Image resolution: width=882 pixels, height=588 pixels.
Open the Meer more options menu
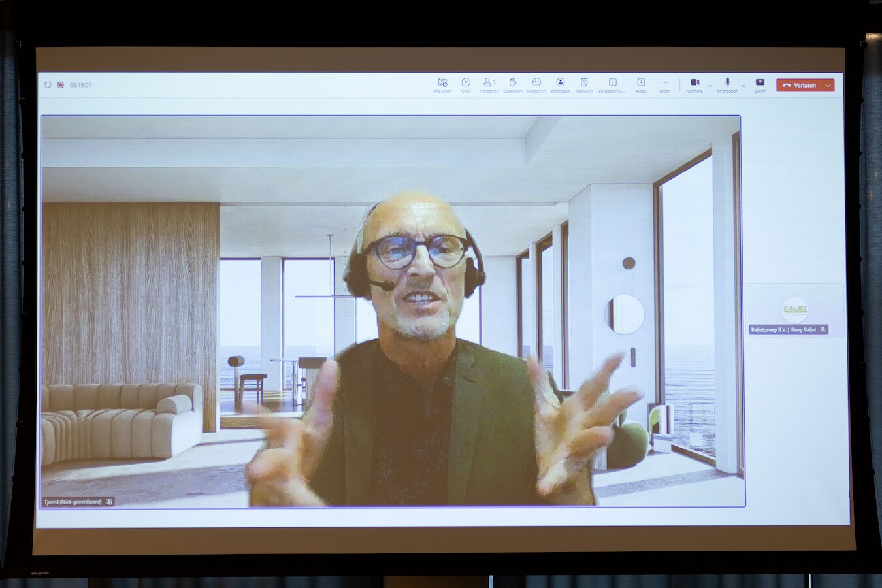coord(664,84)
